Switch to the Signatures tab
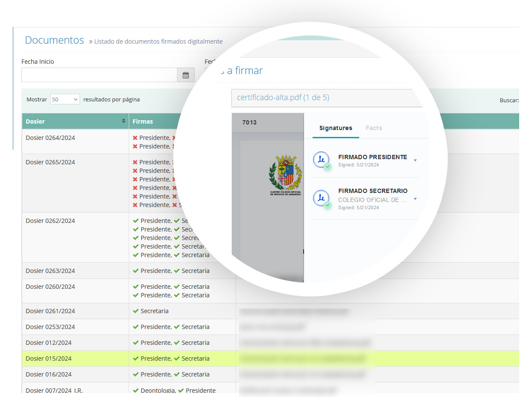The width and height of the screenshot is (532, 406). (x=336, y=128)
